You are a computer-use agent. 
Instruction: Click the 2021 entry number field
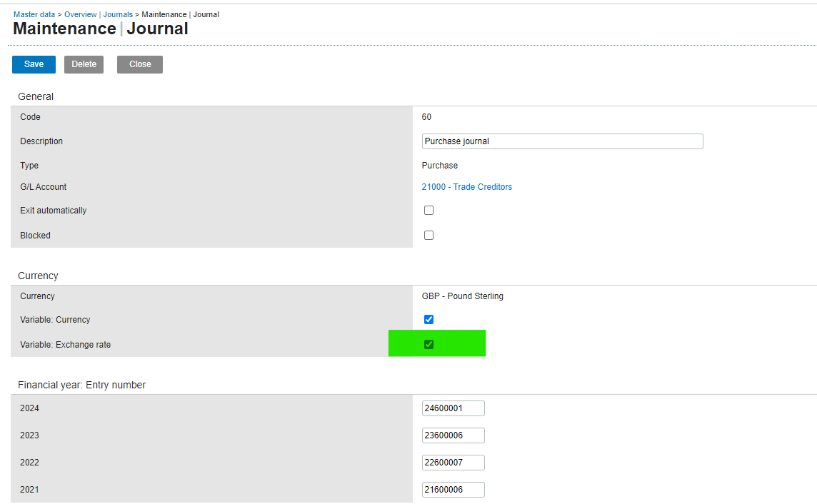[x=453, y=490]
